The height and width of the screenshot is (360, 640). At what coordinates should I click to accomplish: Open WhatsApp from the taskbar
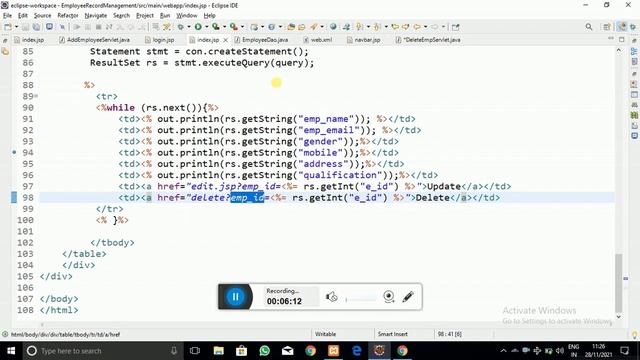pos(264,351)
